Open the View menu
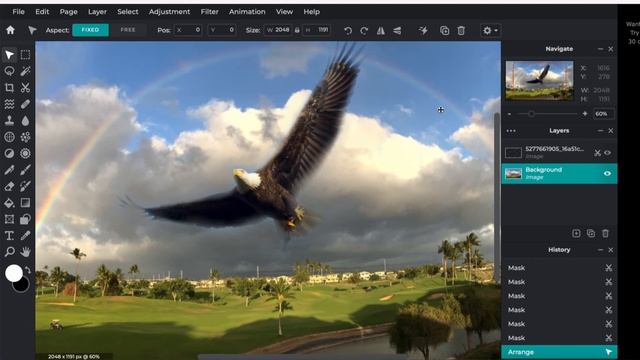This screenshot has height=360, width=640. 284,12
